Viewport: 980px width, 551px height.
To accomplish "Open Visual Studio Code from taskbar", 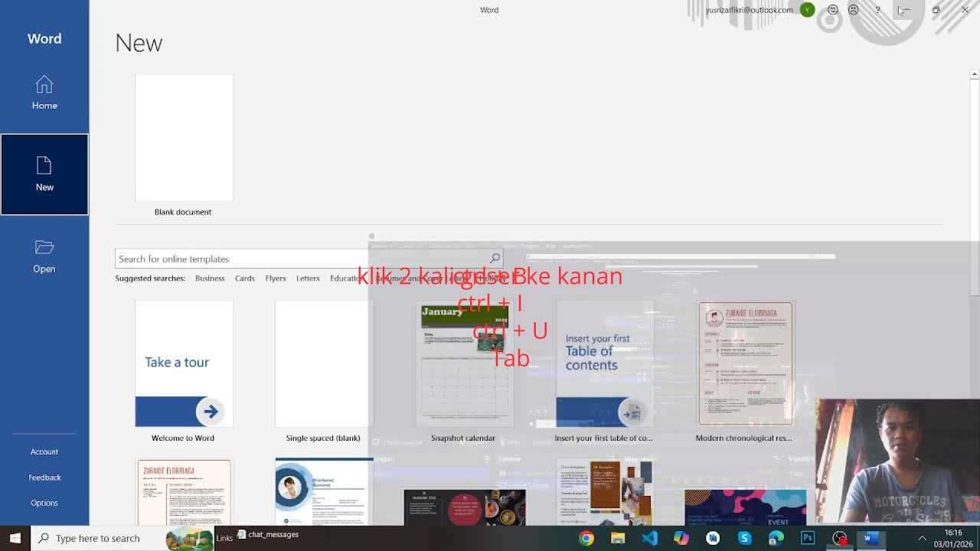I will coord(649,539).
